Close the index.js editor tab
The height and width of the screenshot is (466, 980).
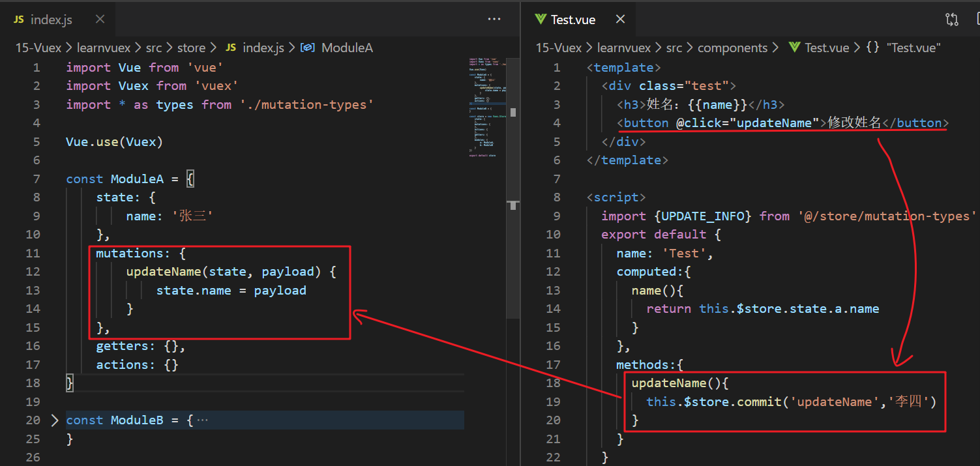(x=100, y=20)
